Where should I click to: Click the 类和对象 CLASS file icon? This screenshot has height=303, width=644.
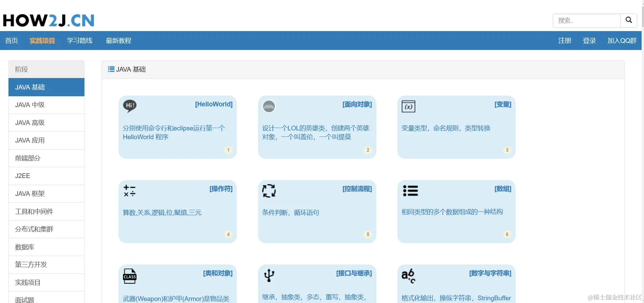[x=130, y=276]
